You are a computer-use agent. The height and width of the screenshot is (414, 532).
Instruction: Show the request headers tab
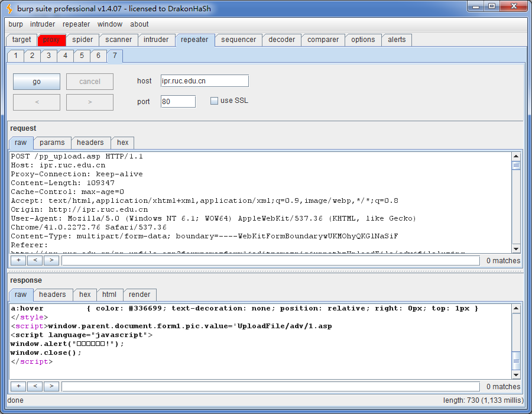[x=90, y=143]
